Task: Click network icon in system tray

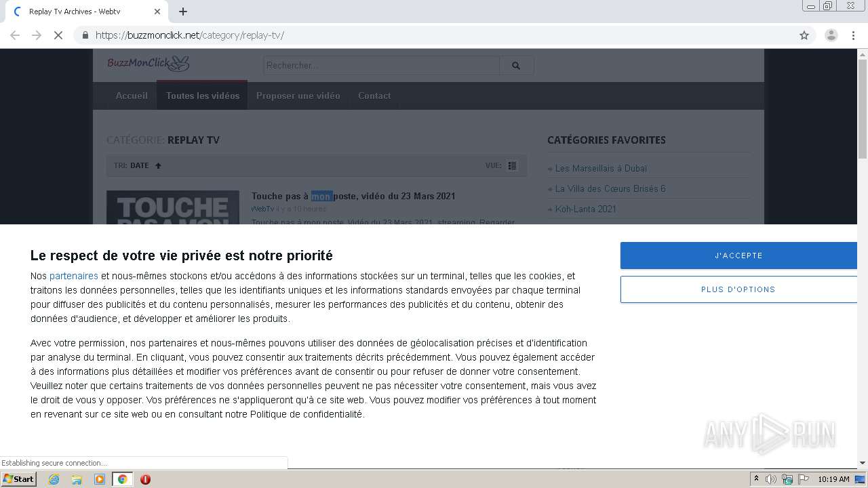Action: click(x=787, y=479)
